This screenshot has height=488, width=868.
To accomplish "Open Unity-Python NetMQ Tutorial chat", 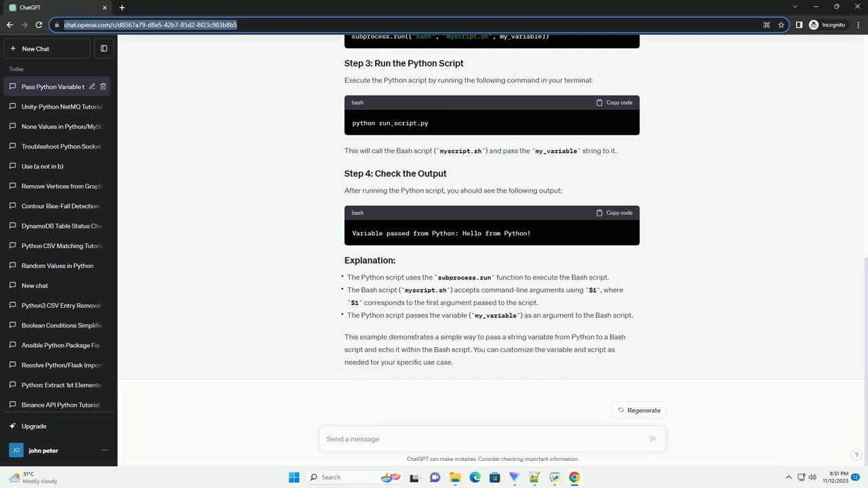I will [x=57, y=106].
